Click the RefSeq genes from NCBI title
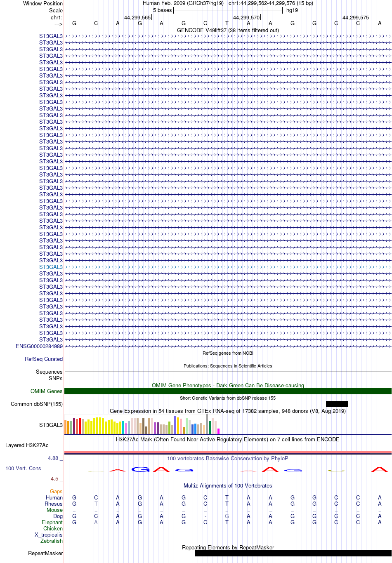The height and width of the screenshot is (563, 392). (x=228, y=353)
